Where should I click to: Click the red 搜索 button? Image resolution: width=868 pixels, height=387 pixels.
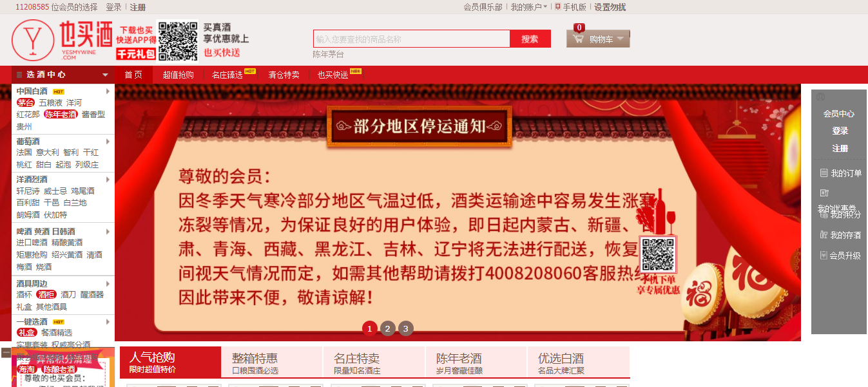tap(530, 39)
